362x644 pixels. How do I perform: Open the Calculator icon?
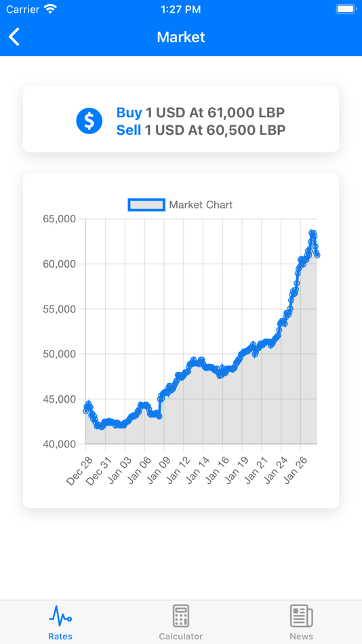click(181, 616)
